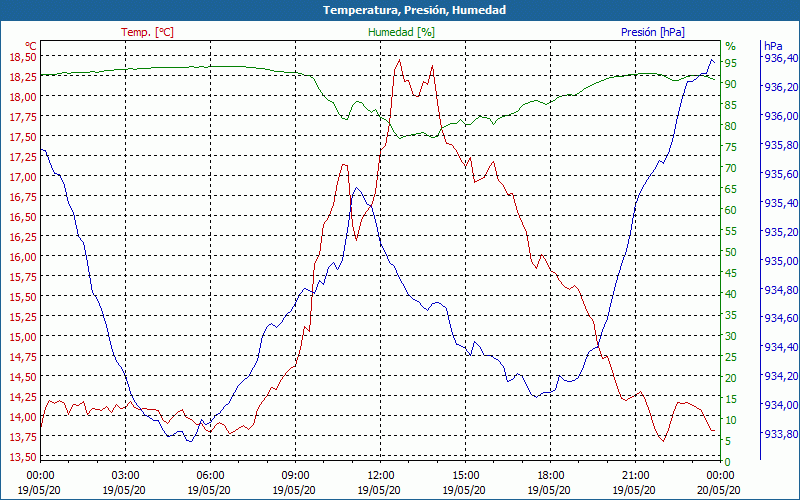
Task: Click temperature axis value 15,75
Action: (23, 277)
